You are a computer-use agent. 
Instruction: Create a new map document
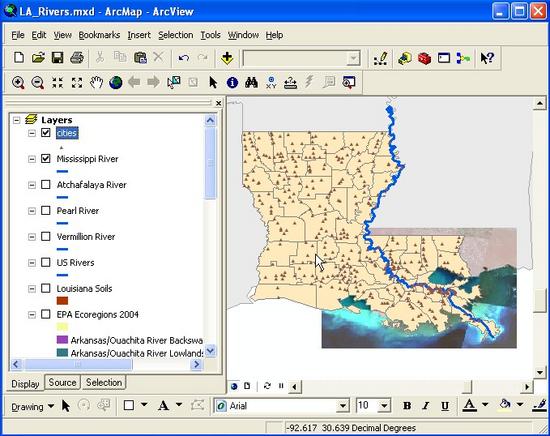(19, 58)
